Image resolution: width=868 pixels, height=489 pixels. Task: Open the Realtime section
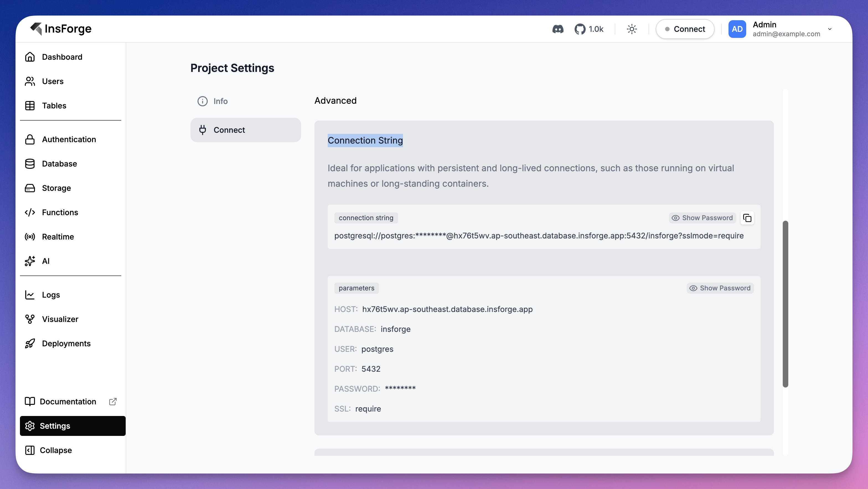(58, 237)
